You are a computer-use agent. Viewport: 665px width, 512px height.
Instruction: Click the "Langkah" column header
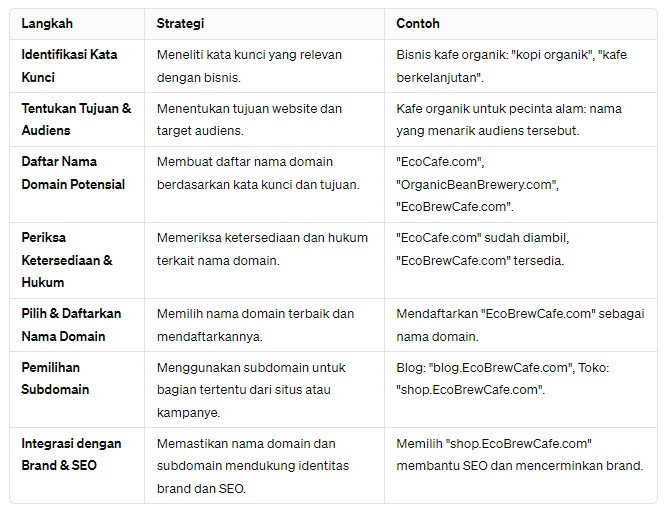click(x=46, y=23)
